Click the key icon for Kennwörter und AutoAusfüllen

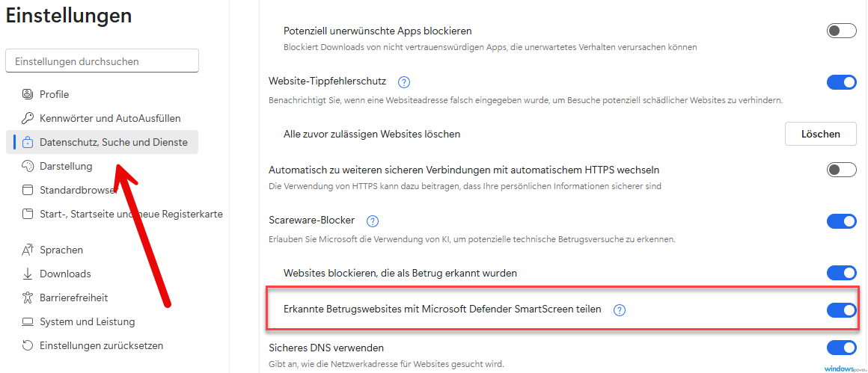pos(28,118)
